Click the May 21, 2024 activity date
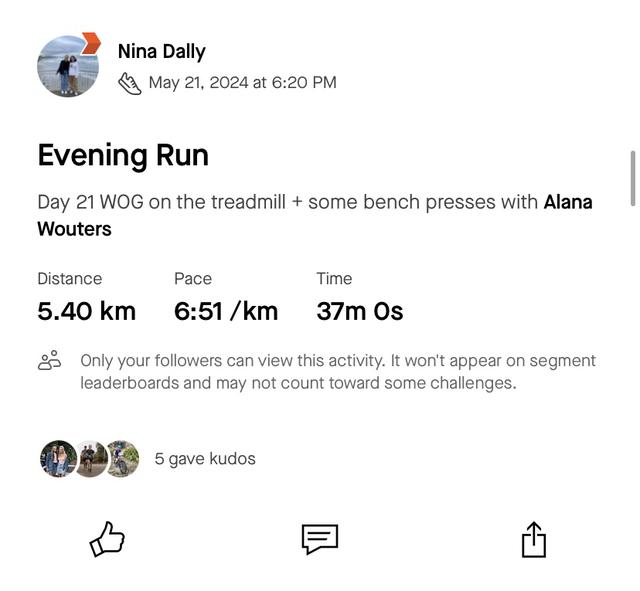This screenshot has width=640, height=591. (x=242, y=83)
